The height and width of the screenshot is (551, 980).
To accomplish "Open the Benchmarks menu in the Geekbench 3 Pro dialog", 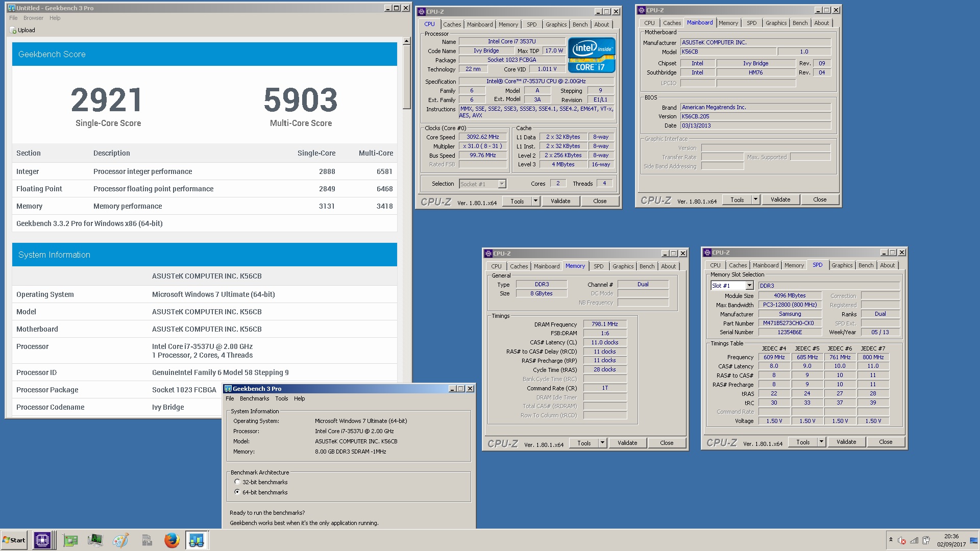I will click(x=254, y=399).
